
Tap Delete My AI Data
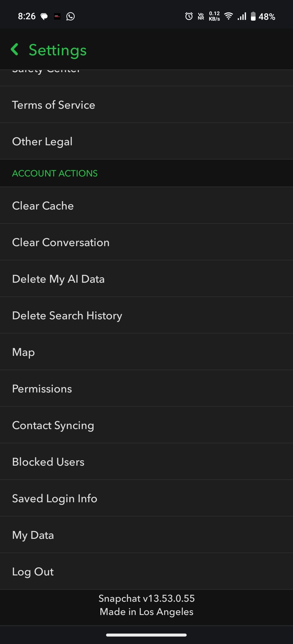(x=58, y=279)
